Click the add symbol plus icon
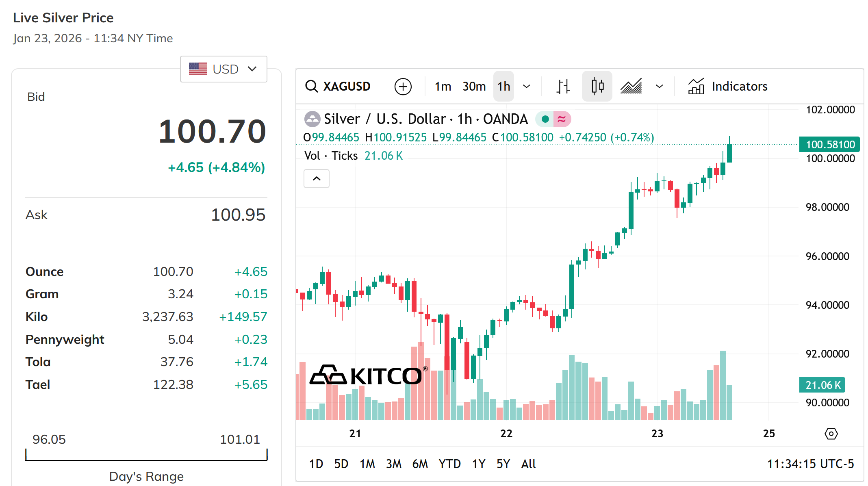The image size is (868, 486). pos(403,86)
